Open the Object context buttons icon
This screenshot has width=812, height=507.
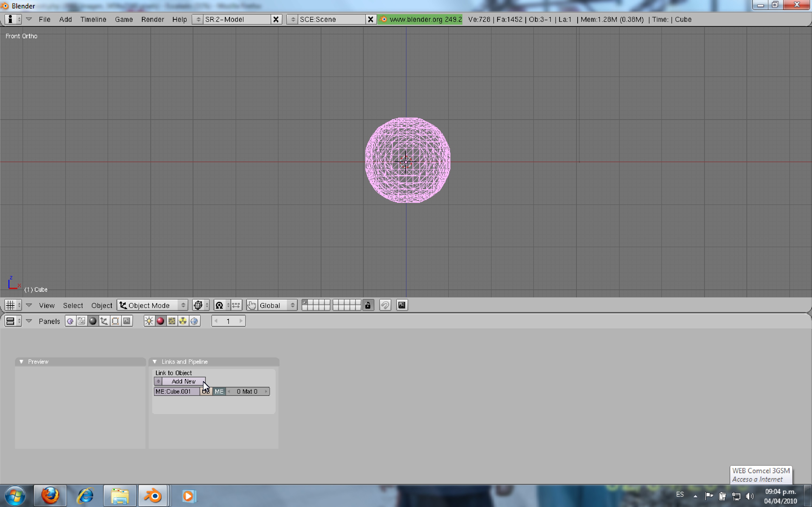coord(104,321)
